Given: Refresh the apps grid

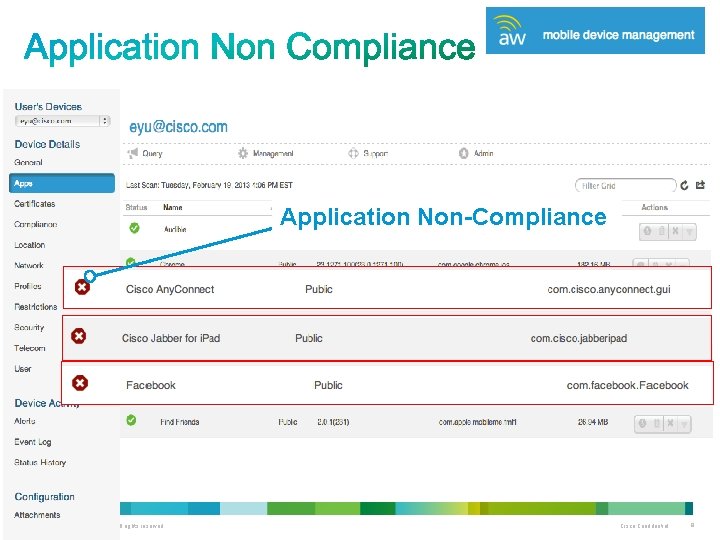Looking at the screenshot, I should (684, 185).
